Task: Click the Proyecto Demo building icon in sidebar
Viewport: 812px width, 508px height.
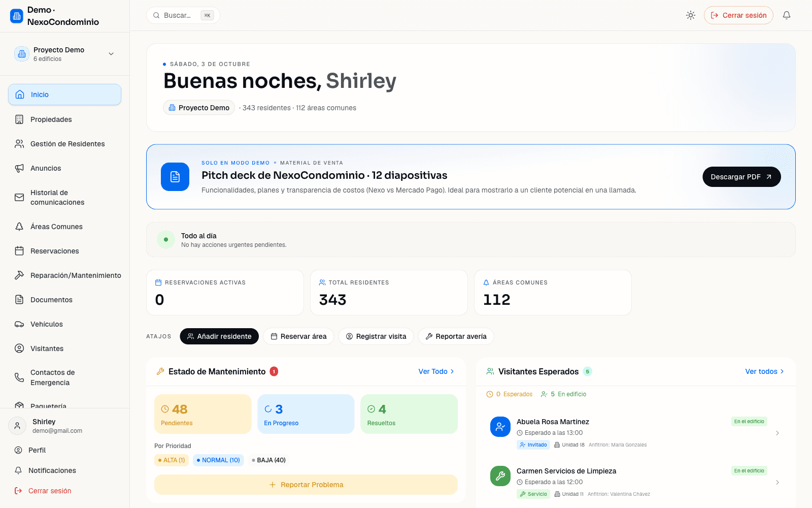Action: pos(22,54)
